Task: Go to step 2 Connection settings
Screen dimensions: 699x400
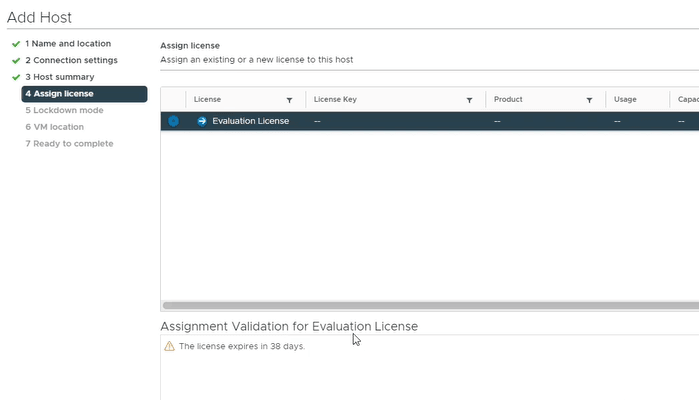Action: (x=71, y=61)
